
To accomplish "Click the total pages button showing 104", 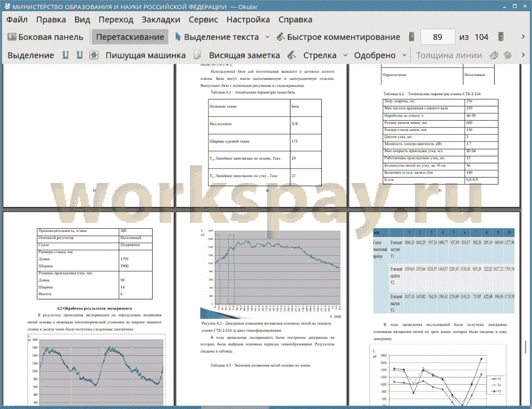I will (x=481, y=37).
